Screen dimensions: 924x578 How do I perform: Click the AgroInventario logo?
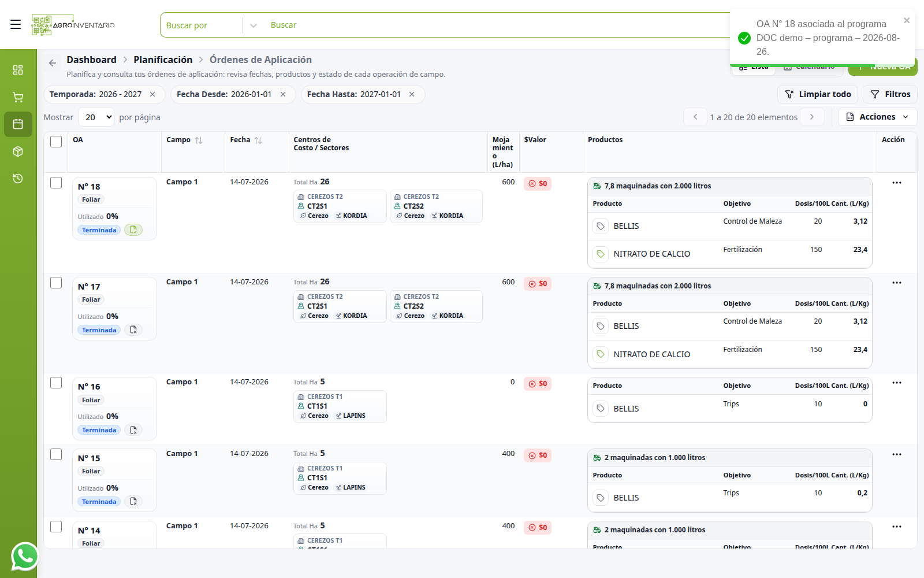tap(73, 25)
